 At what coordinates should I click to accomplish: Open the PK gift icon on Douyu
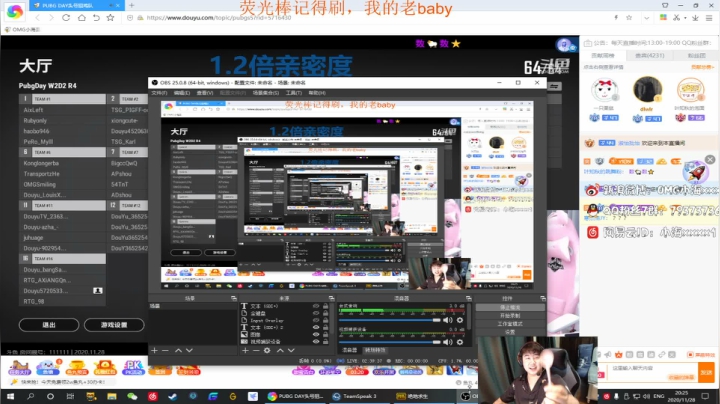click(x=133, y=367)
